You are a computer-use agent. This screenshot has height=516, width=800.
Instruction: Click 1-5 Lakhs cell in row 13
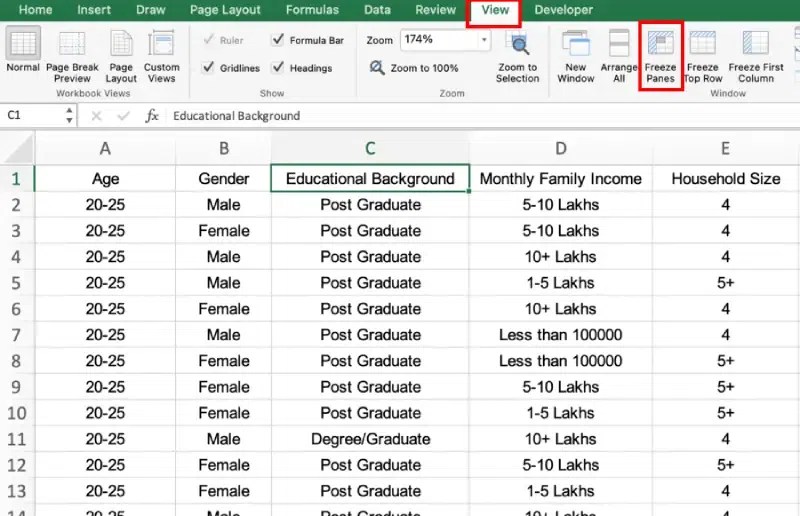(x=560, y=491)
